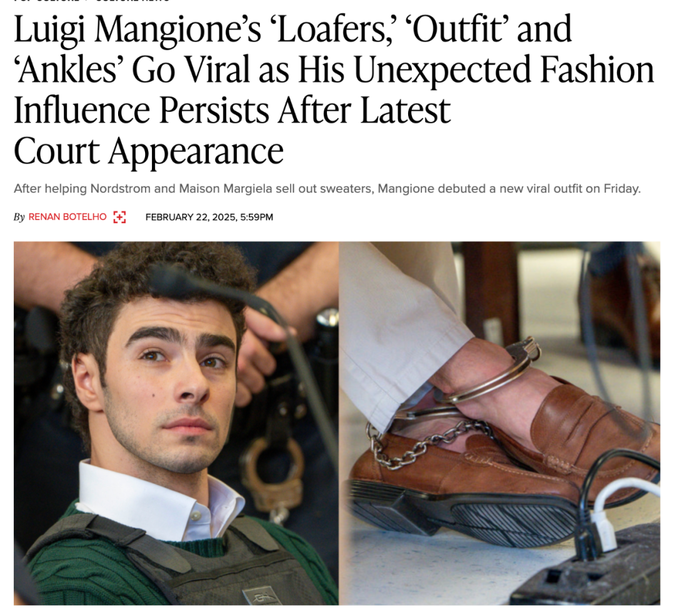The width and height of the screenshot is (675, 616).
Task: Select the partially visible Culture News breadcrumb
Action: [x=132, y=1]
